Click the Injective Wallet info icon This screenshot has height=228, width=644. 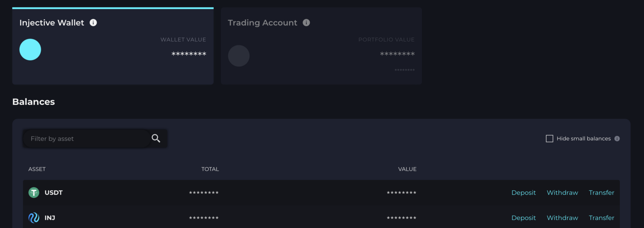click(x=93, y=23)
